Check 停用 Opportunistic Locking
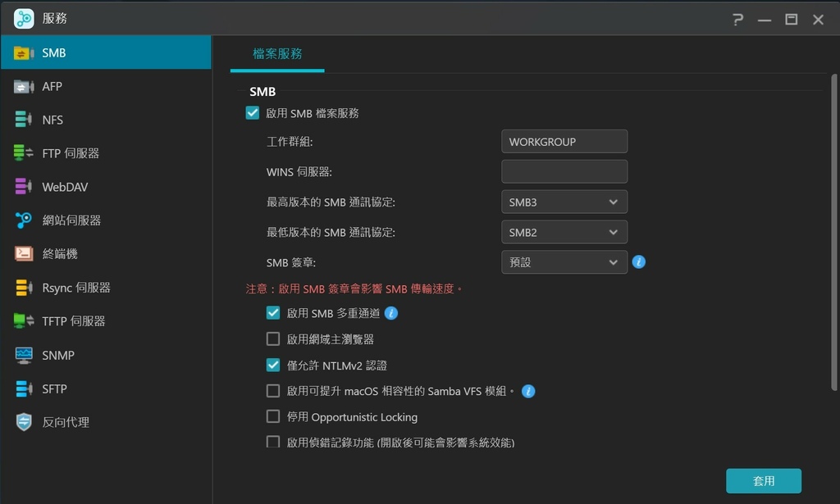 pyautogui.click(x=273, y=417)
